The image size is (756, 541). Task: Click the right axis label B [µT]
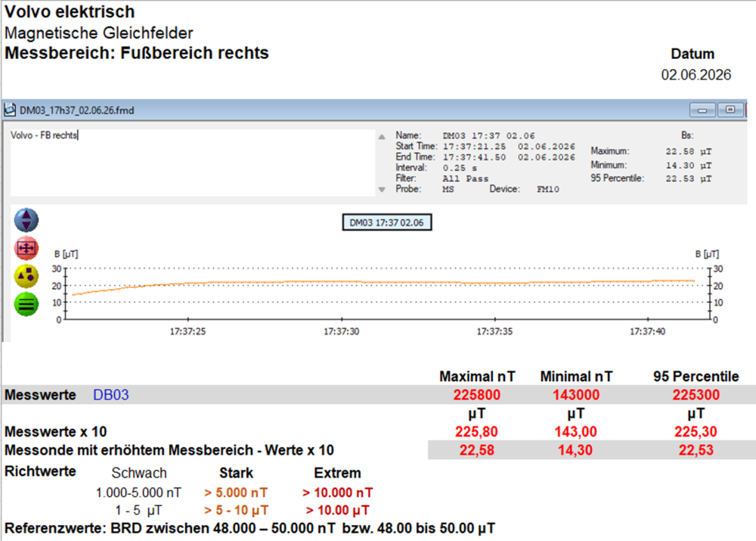click(x=707, y=253)
